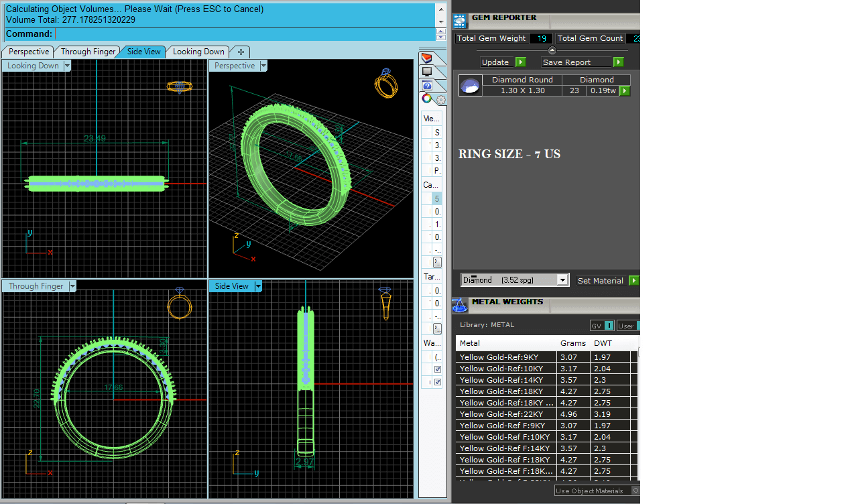Click the green arrow on the diamond row

(625, 91)
